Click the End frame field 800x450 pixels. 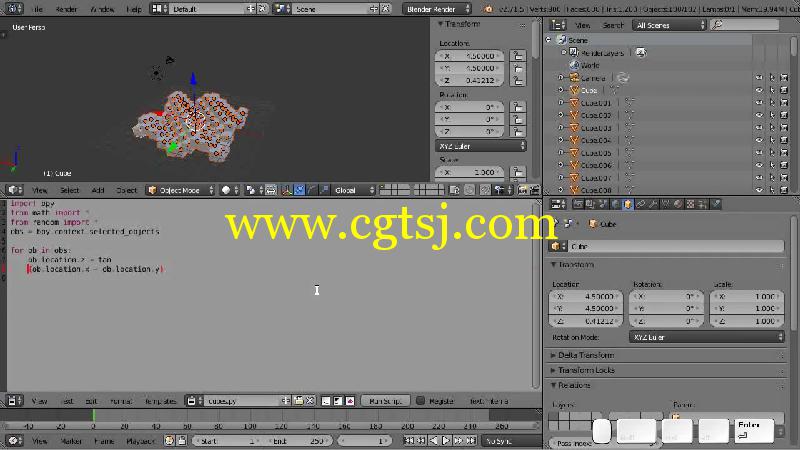(297, 441)
